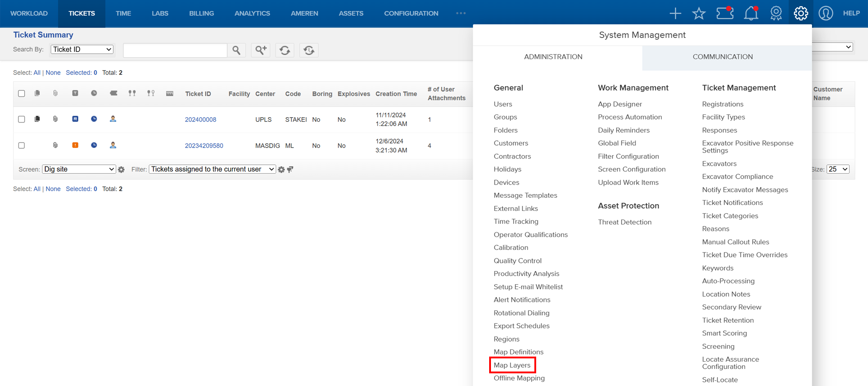Click the attachments paperclip column header icon
868x386 pixels.
pyautogui.click(x=55, y=93)
